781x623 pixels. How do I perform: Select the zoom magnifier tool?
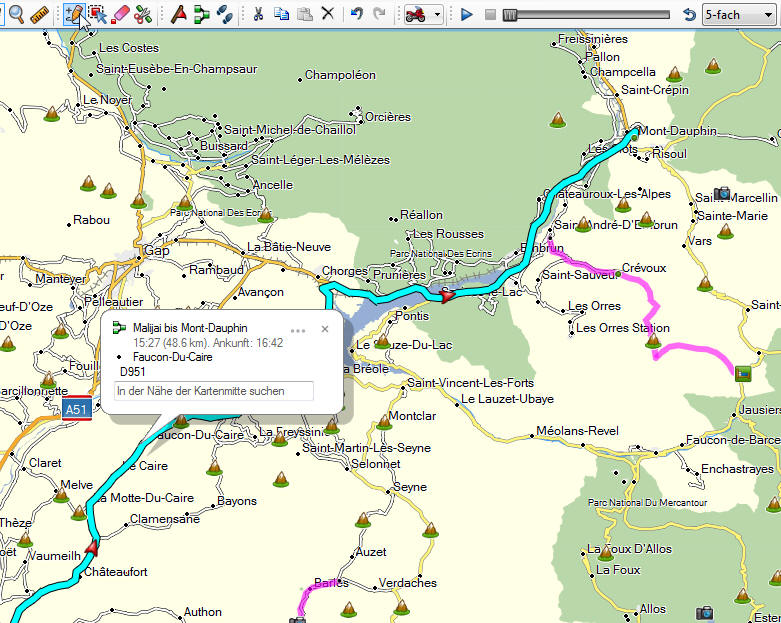(x=17, y=14)
